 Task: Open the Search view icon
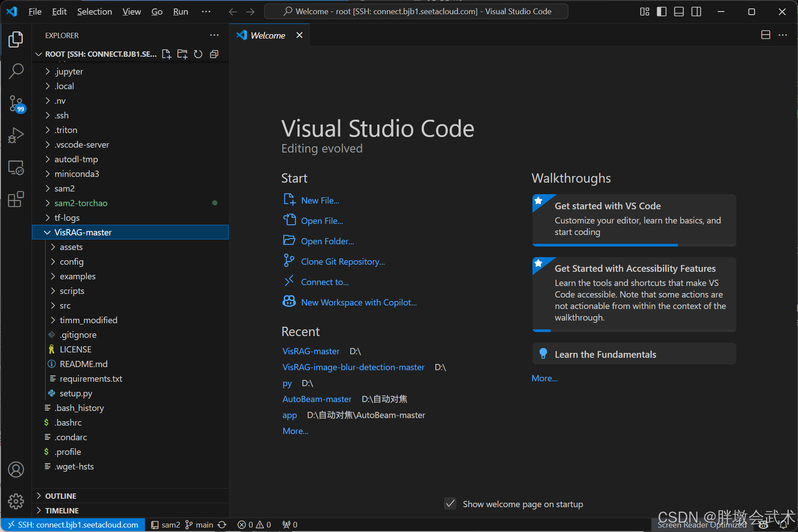16,71
